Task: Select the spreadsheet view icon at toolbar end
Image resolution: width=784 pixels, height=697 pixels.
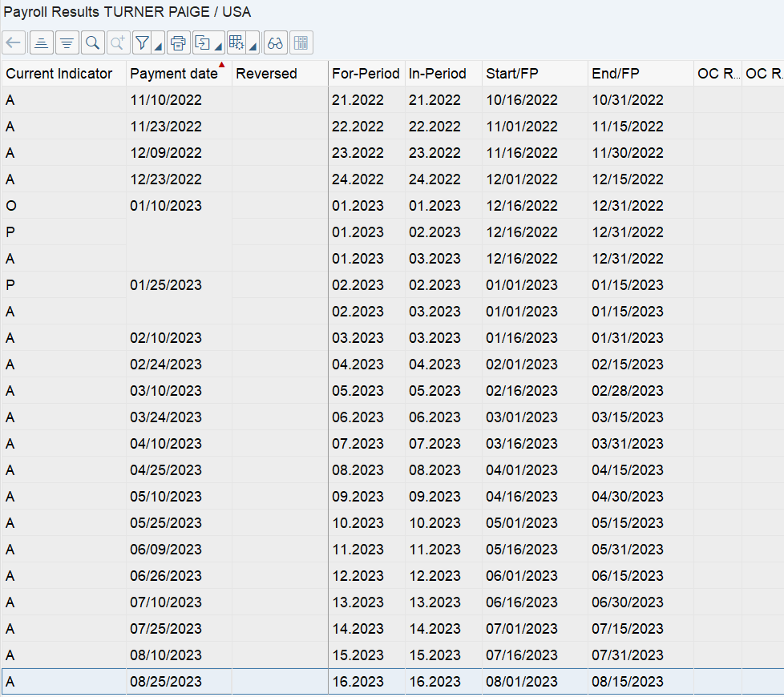Action: click(x=301, y=42)
